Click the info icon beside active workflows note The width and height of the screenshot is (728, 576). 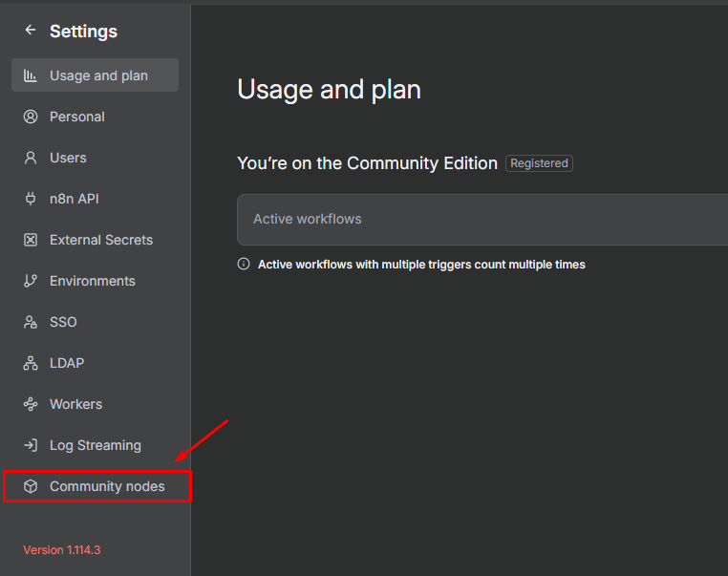244,264
